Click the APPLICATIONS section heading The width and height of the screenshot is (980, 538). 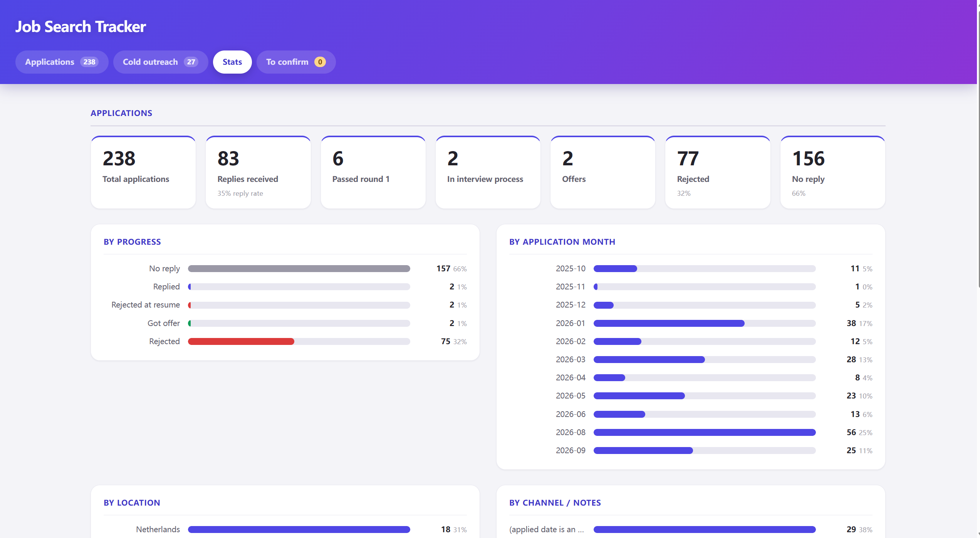[121, 113]
